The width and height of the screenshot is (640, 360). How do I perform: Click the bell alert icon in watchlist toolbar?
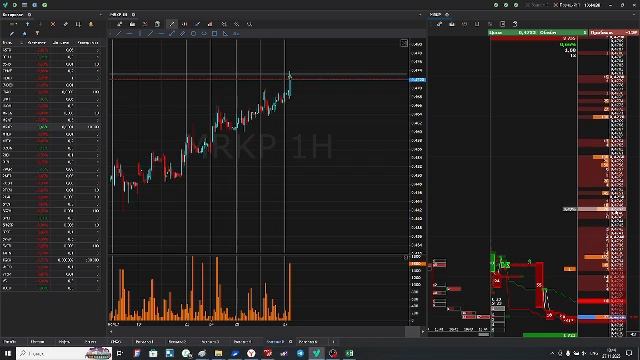tap(91, 24)
